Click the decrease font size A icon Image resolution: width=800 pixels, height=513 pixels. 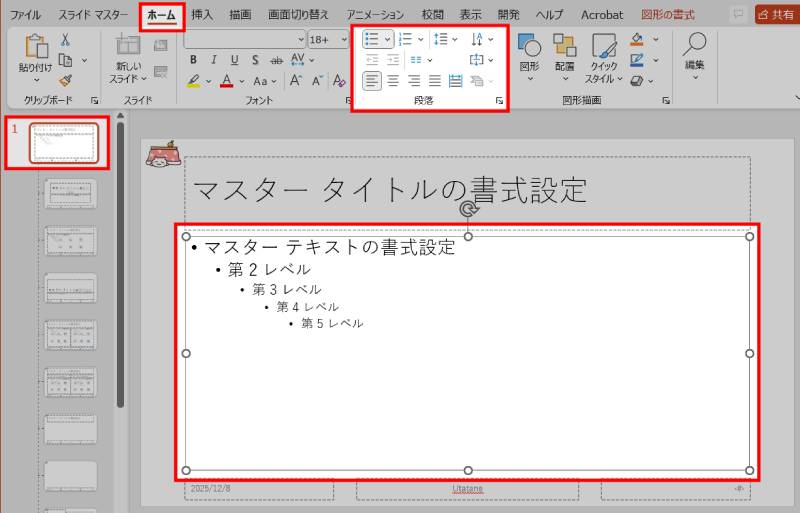[x=317, y=81]
